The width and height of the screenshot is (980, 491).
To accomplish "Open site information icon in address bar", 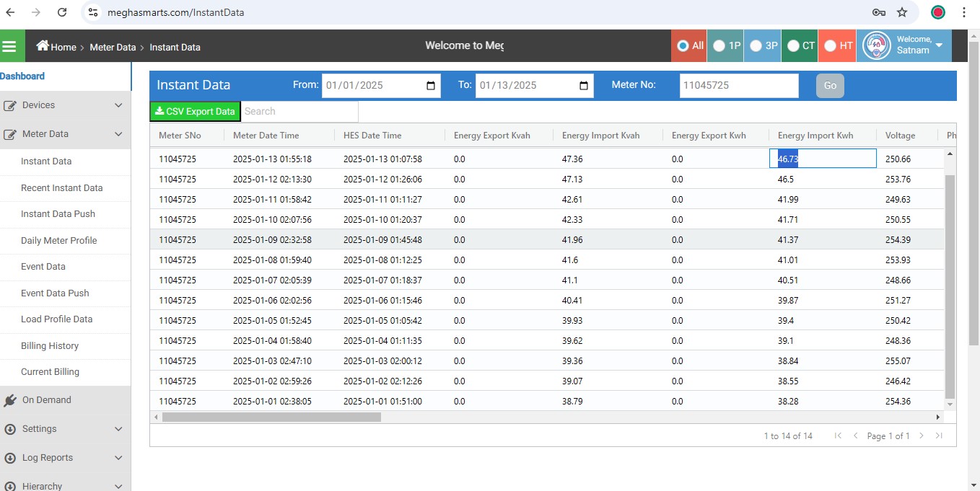I will coord(92,12).
